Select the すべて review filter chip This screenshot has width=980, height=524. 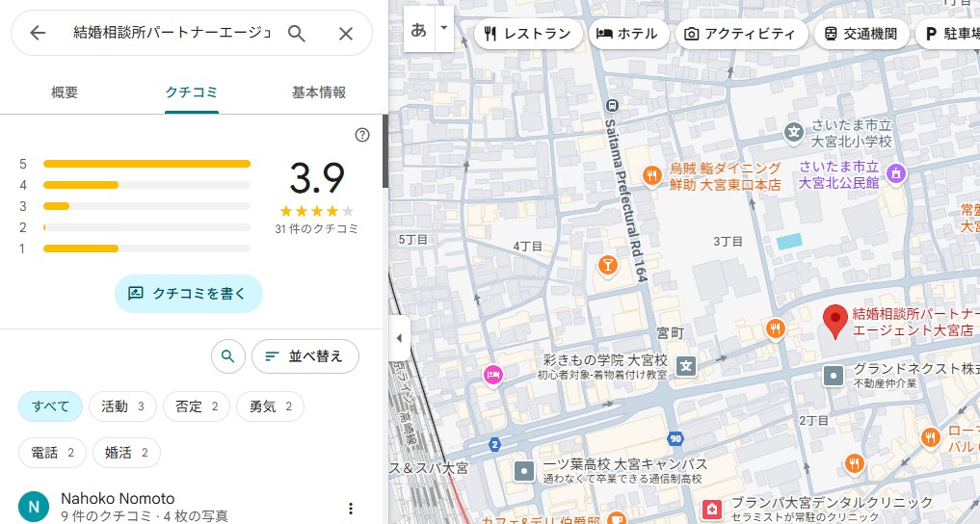pyautogui.click(x=50, y=406)
